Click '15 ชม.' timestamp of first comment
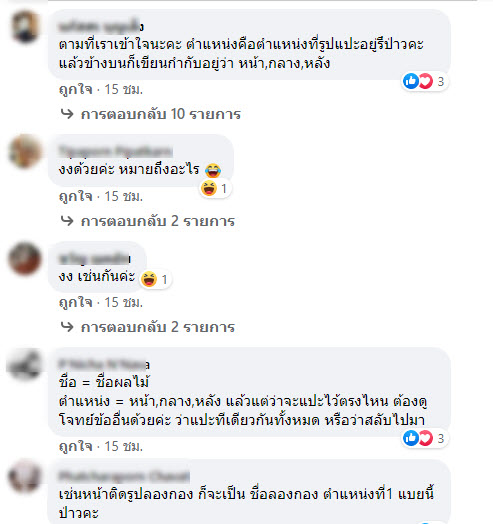493x524 pixels. 124,90
